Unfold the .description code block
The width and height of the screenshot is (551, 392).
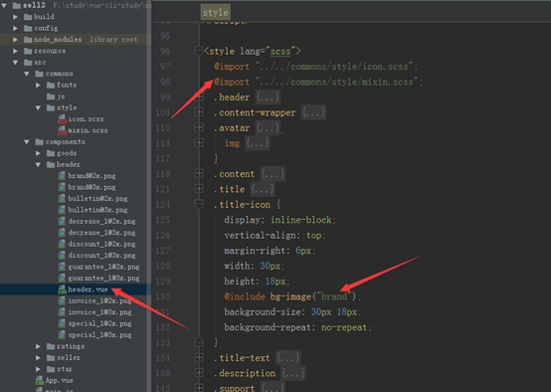pyautogui.click(x=199, y=373)
